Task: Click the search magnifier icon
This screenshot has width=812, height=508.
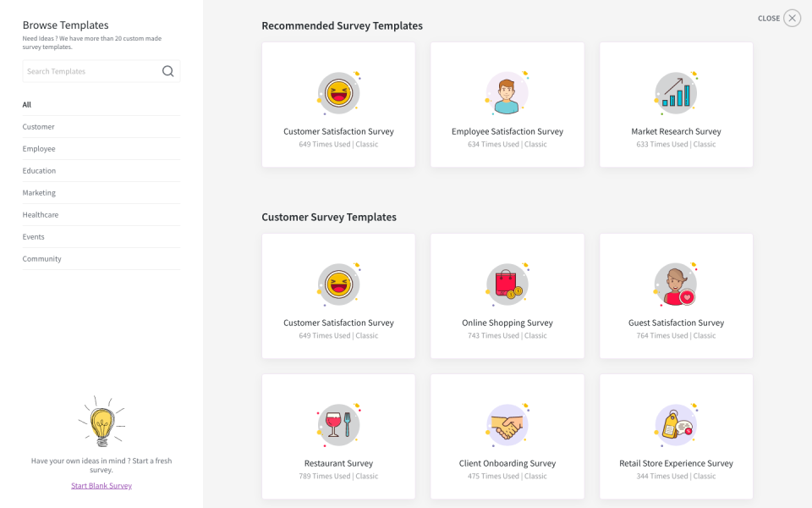Action: (167, 71)
